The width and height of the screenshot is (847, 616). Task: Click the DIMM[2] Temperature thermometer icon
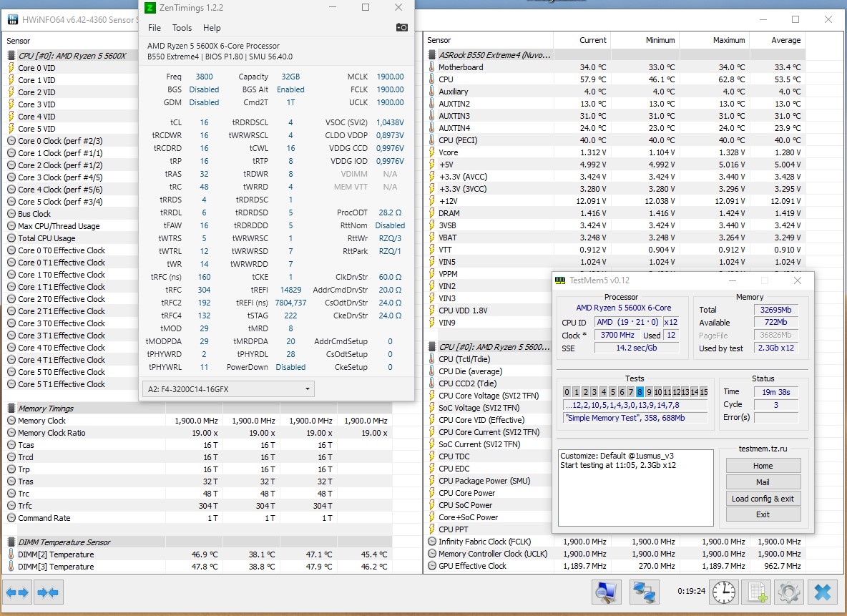coord(11,554)
